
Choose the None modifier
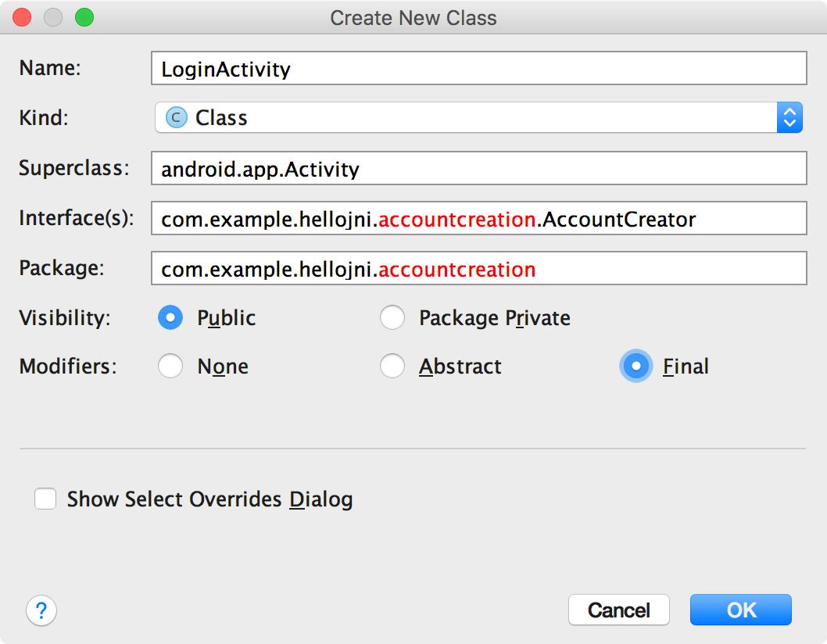pos(170,366)
